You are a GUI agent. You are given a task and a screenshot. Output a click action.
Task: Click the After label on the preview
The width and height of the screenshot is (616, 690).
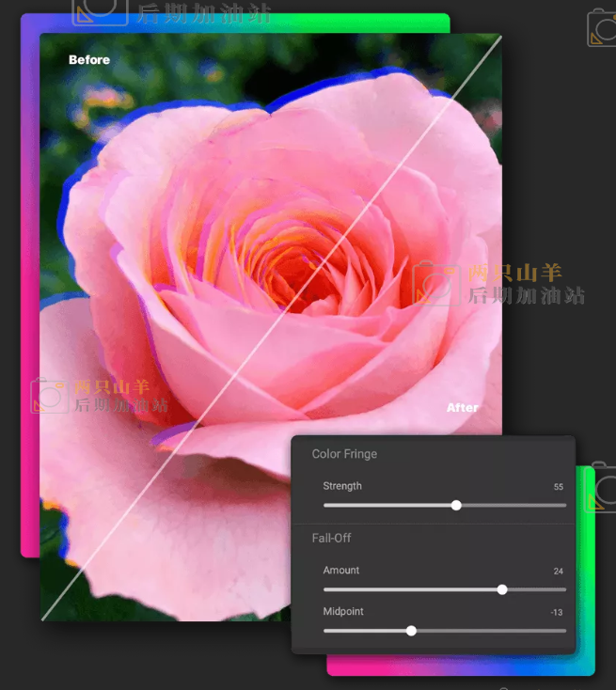click(462, 408)
